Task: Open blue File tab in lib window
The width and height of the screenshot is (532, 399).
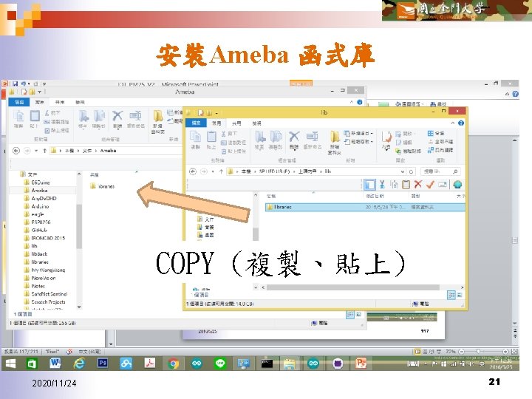Action: (x=196, y=123)
